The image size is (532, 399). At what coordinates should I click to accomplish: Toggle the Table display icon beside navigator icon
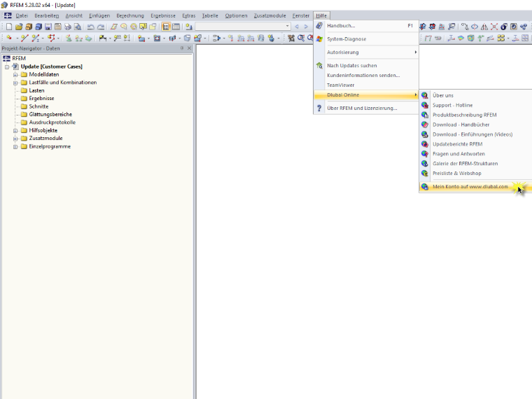click(x=176, y=27)
